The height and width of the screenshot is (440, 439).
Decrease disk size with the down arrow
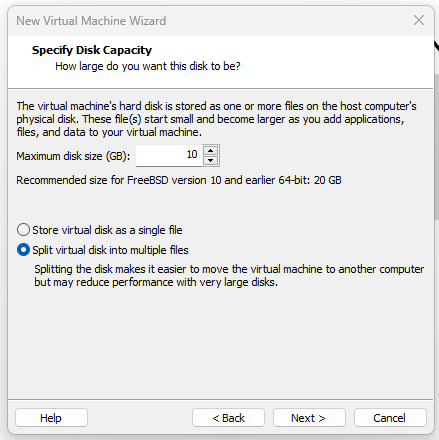(210, 160)
